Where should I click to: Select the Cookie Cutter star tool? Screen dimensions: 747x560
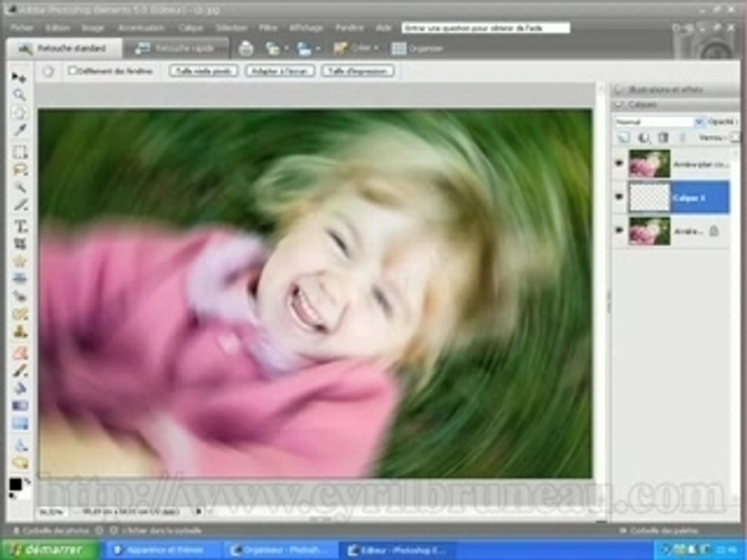tap(20, 261)
